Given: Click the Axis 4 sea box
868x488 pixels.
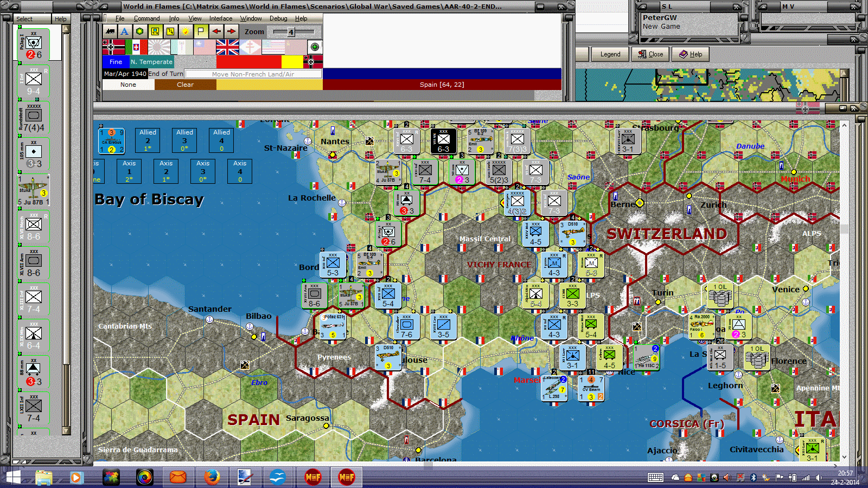Looking at the screenshot, I should pos(240,171).
